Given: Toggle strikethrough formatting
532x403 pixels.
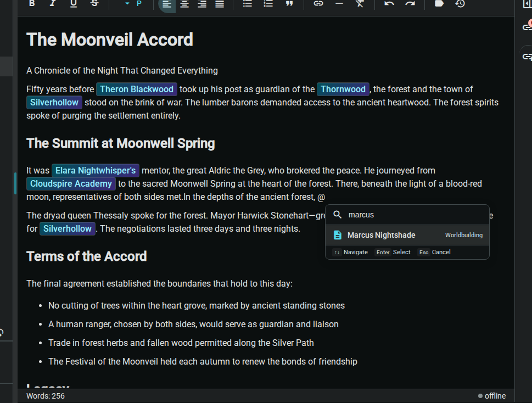Looking at the screenshot, I should pos(94,3).
